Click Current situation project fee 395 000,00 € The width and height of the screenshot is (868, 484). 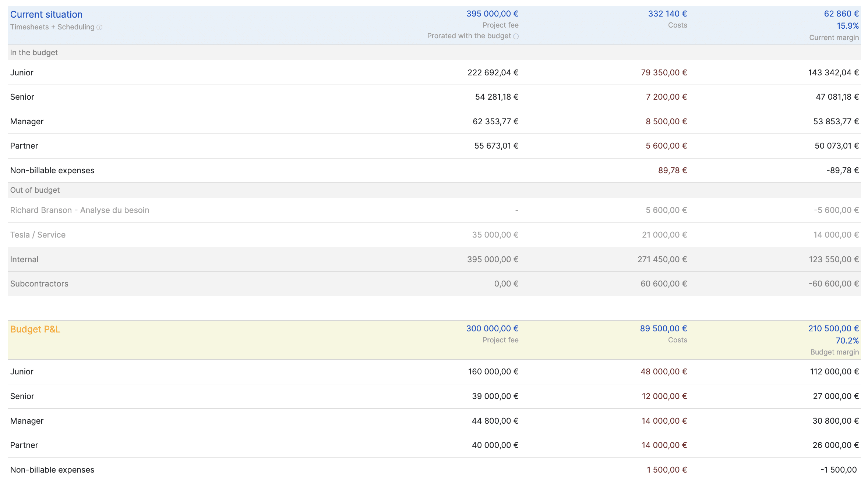(x=492, y=14)
